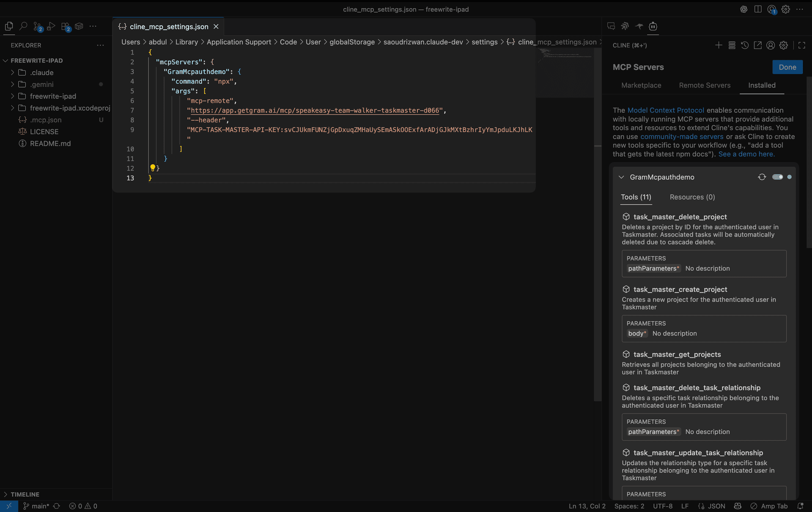Restart GramMcpauthdemo with the refresh icon

click(762, 177)
